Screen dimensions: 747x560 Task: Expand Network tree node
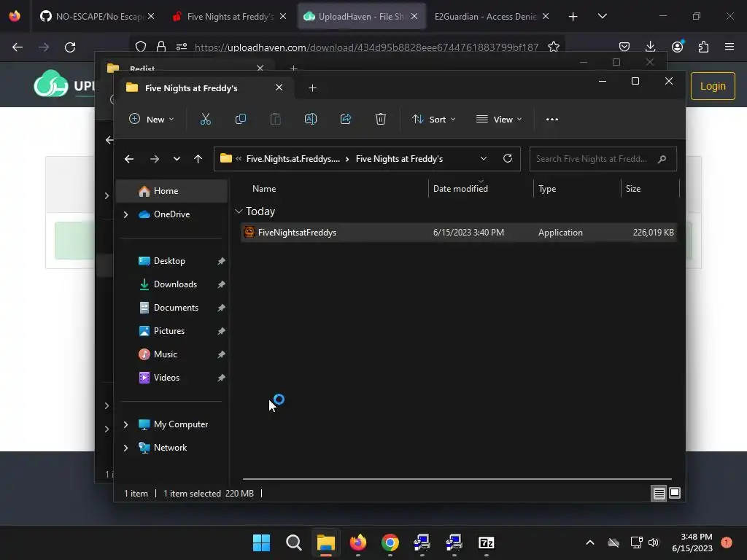click(x=125, y=448)
